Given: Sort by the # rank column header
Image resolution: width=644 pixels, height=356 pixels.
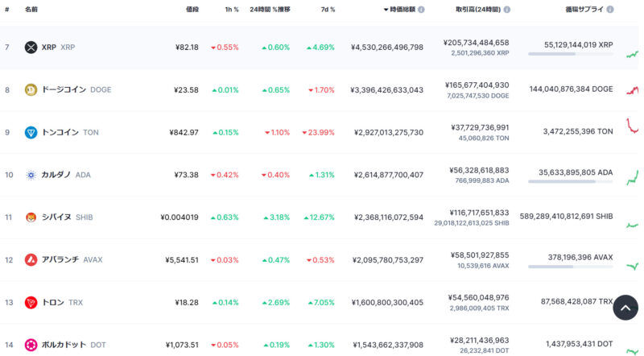Looking at the screenshot, I should click(x=7, y=10).
